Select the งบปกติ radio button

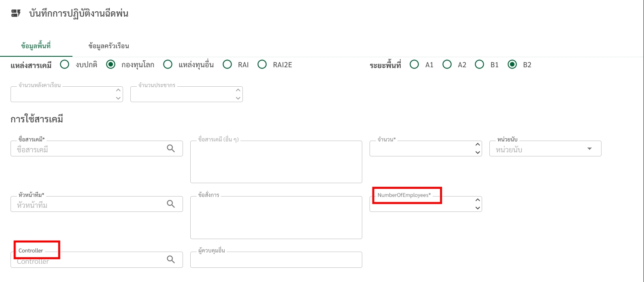click(x=64, y=64)
